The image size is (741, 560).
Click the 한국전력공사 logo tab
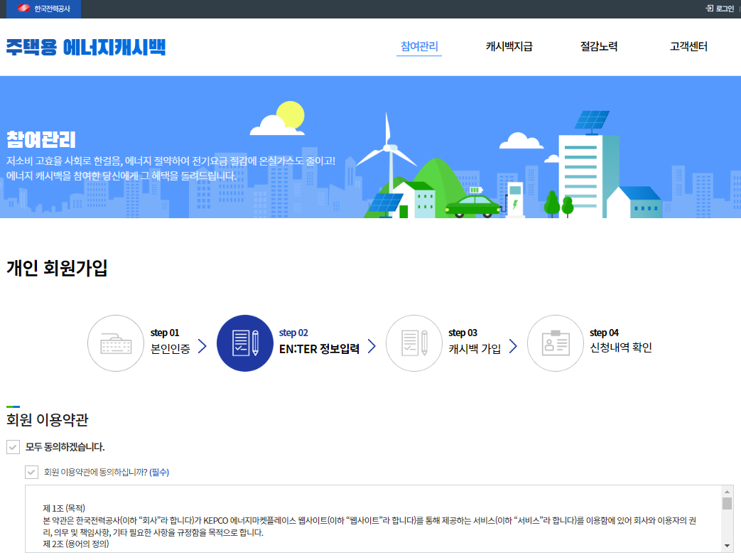pyautogui.click(x=43, y=9)
